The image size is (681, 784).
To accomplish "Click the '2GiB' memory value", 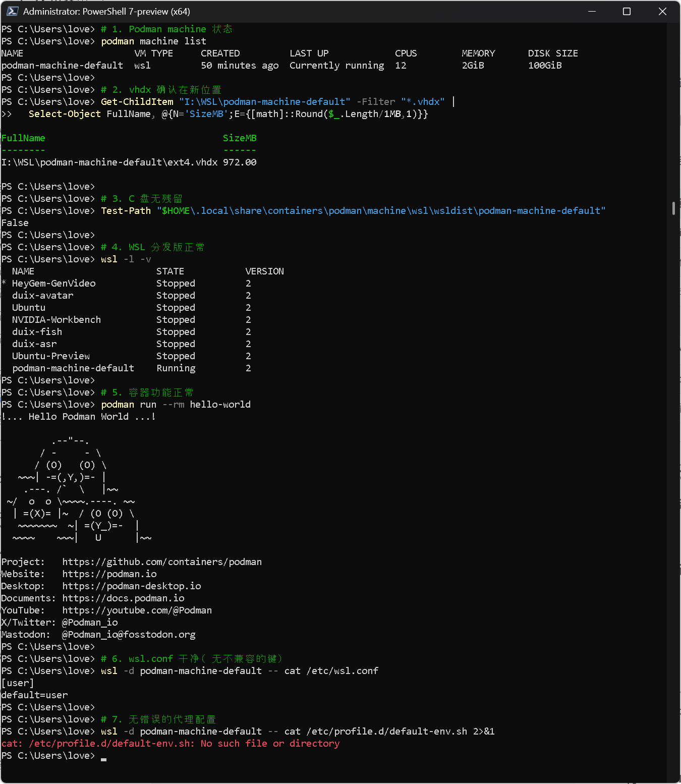I will tap(473, 66).
